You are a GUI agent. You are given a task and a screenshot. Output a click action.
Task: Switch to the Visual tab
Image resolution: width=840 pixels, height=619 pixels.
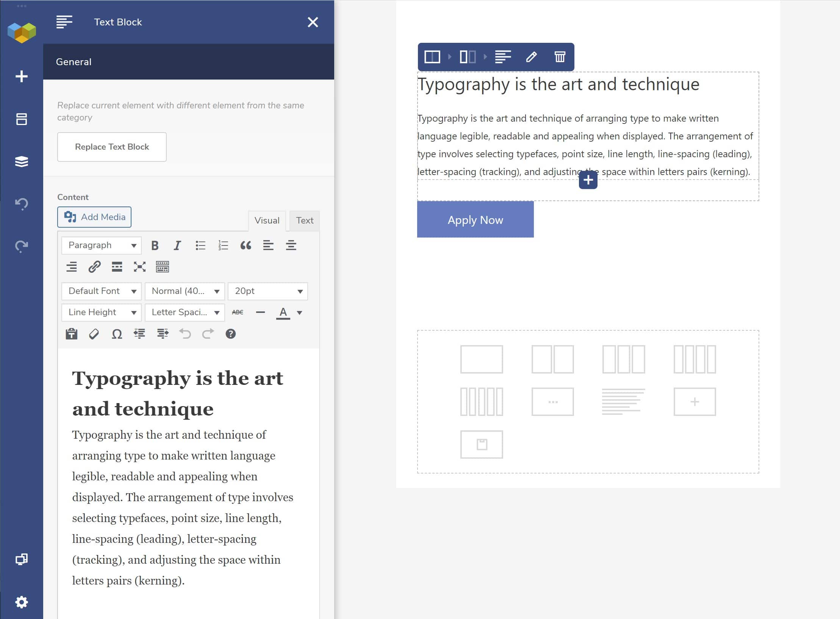(x=267, y=220)
